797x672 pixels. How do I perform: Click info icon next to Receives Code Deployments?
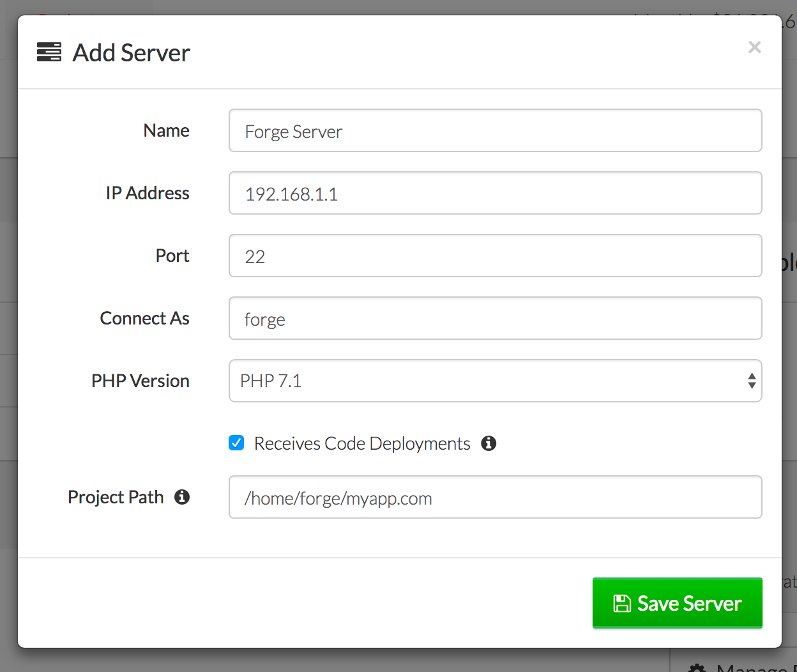489,443
